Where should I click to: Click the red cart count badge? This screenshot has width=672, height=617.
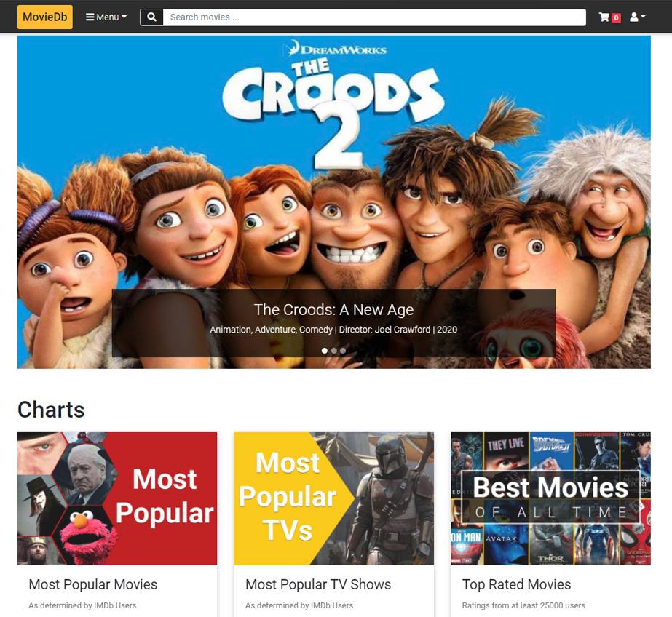coord(616,17)
